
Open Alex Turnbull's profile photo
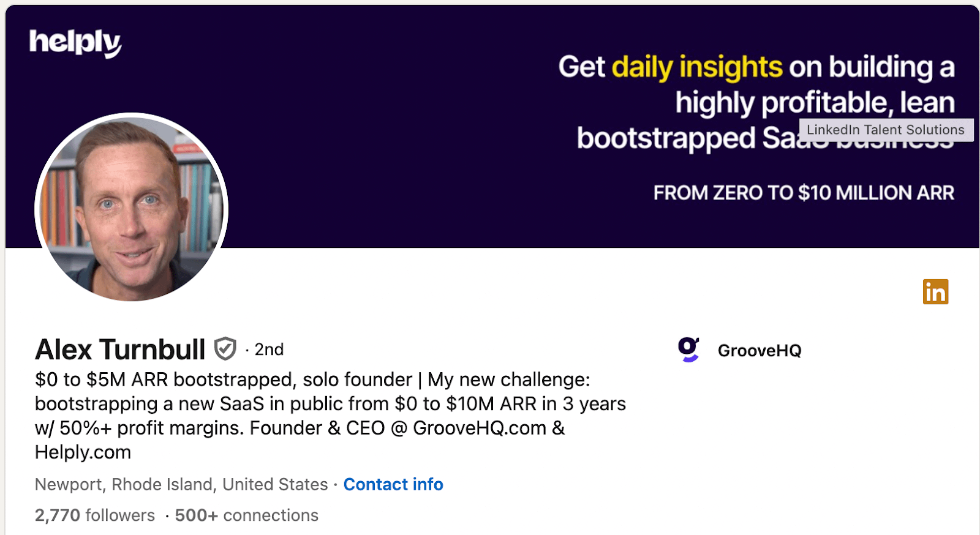[x=131, y=208]
